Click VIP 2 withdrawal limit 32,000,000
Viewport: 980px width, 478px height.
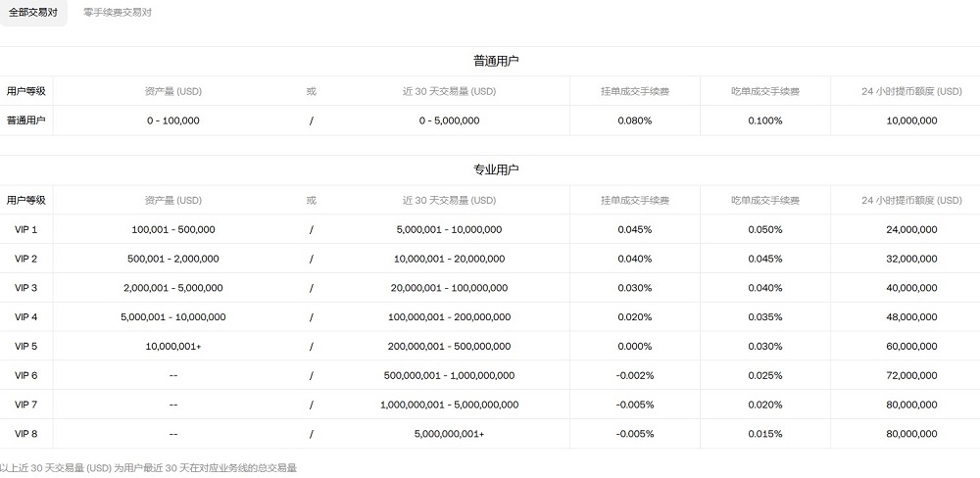pyautogui.click(x=911, y=259)
